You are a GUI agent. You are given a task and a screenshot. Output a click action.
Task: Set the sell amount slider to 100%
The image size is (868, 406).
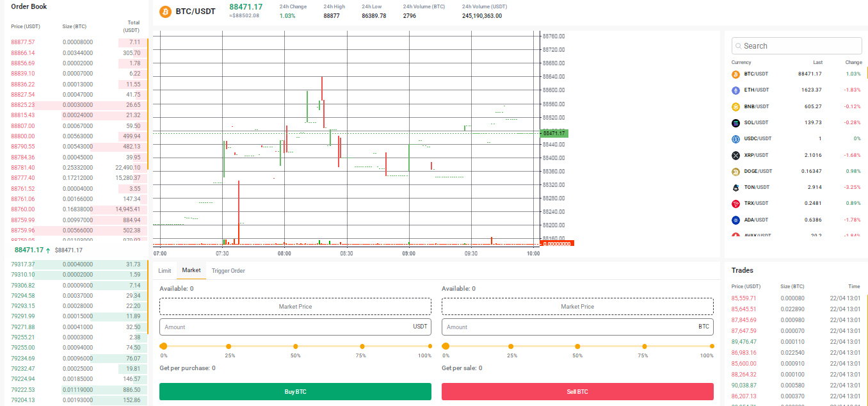[711, 346]
